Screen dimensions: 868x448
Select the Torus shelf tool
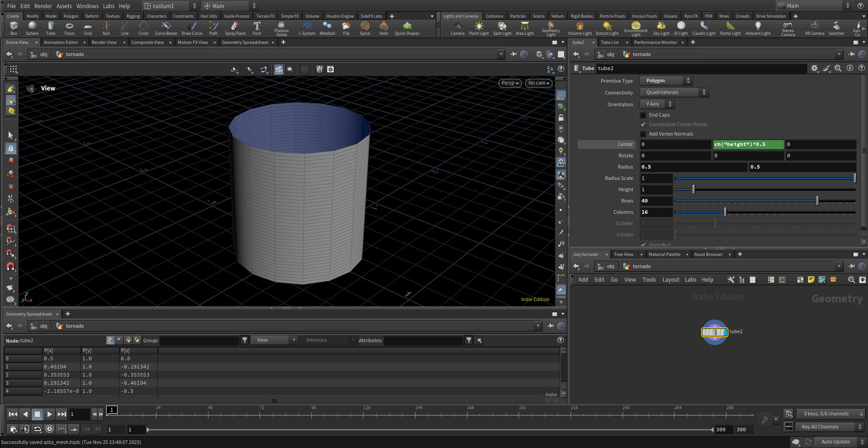pos(69,28)
